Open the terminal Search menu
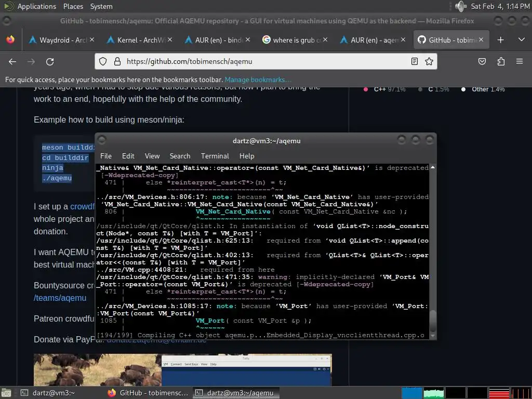Screen dimensions: 532x399 click(180, 156)
